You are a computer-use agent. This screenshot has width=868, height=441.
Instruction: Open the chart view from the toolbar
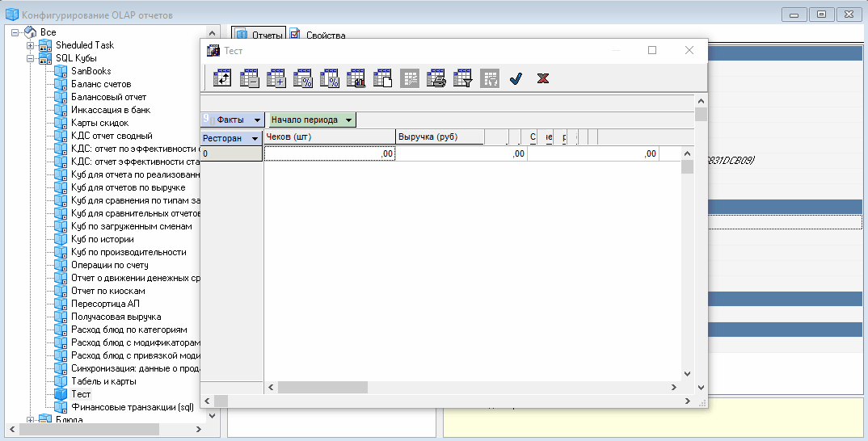(x=356, y=78)
